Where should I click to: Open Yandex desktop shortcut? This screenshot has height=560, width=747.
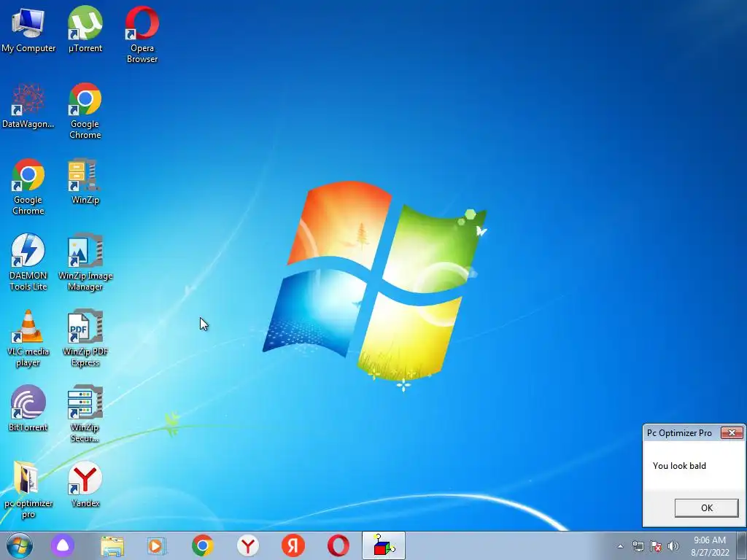click(85, 484)
